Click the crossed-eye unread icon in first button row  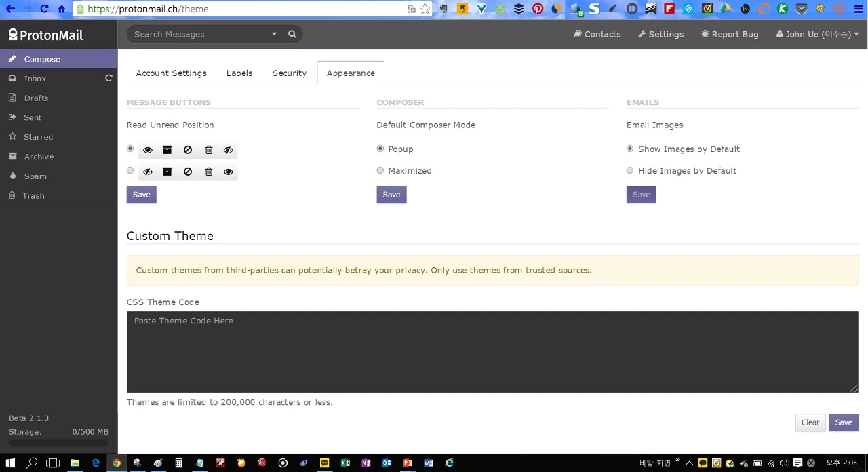click(x=229, y=150)
